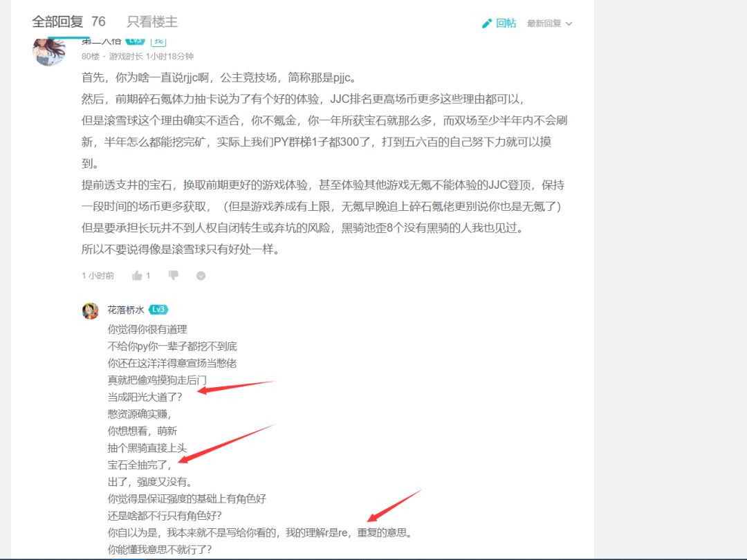Switch to the 全部回复 tab
The width and height of the screenshot is (747, 560).
point(57,21)
